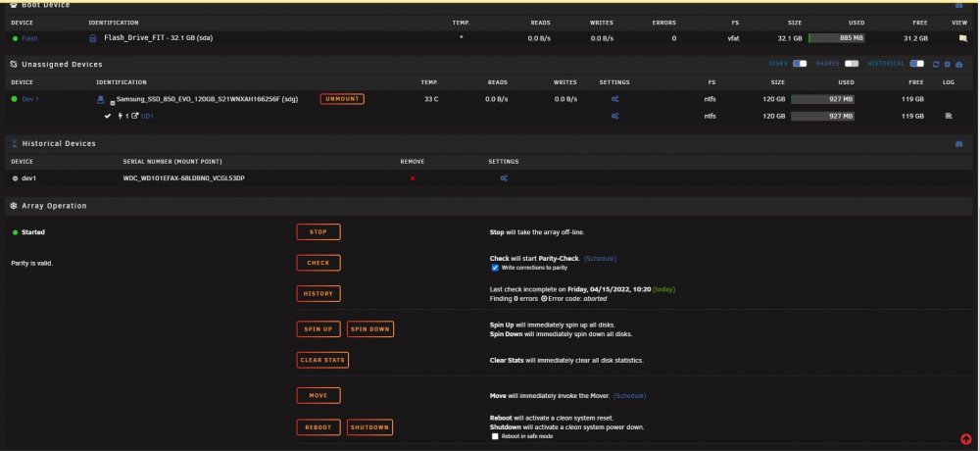The height and width of the screenshot is (451, 980).
Task: Click the lightning bolt script icon for UD1
Action: [x=120, y=116]
